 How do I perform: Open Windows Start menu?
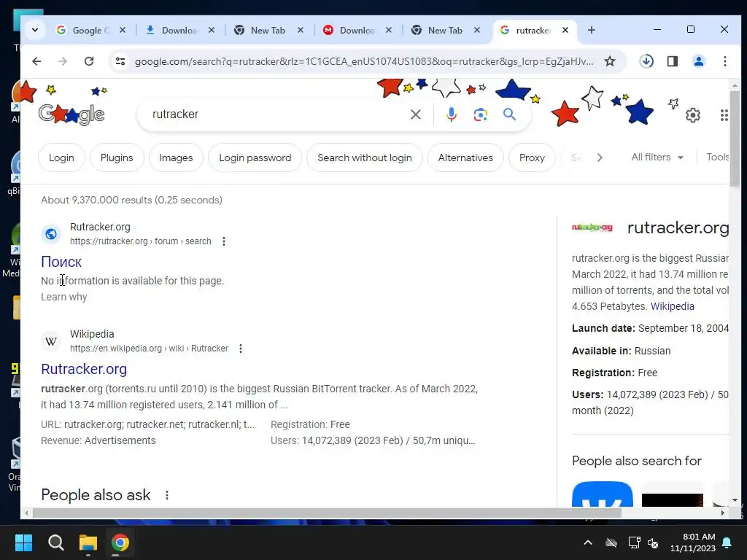(23, 542)
